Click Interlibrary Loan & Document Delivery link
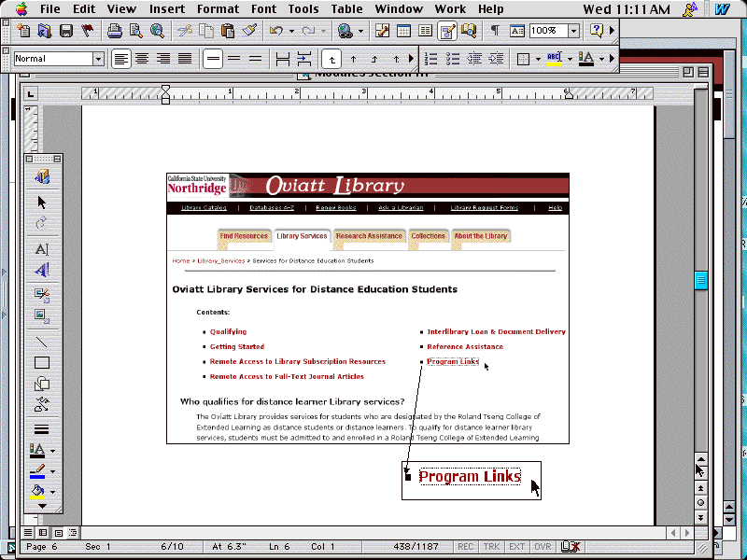This screenshot has width=747, height=560. (497, 332)
